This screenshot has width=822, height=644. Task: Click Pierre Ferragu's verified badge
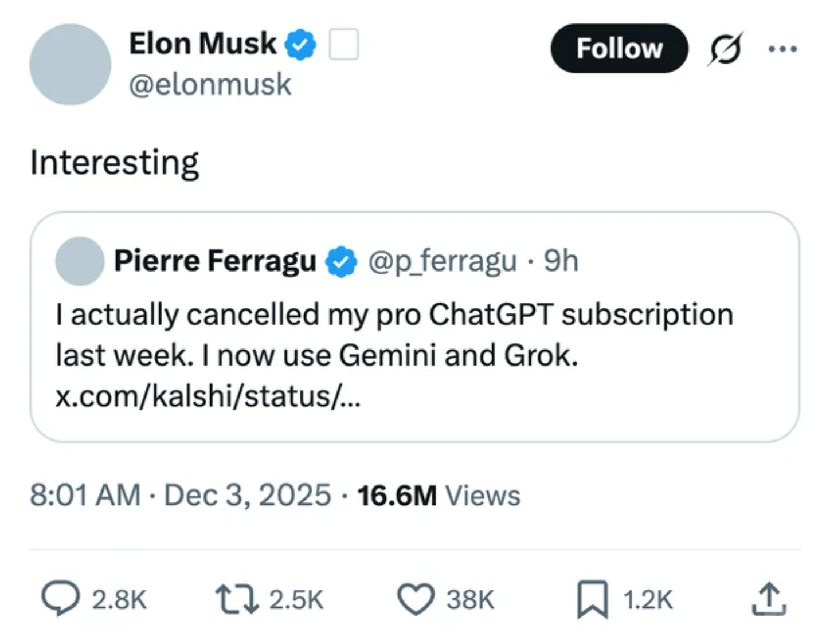[x=341, y=262]
